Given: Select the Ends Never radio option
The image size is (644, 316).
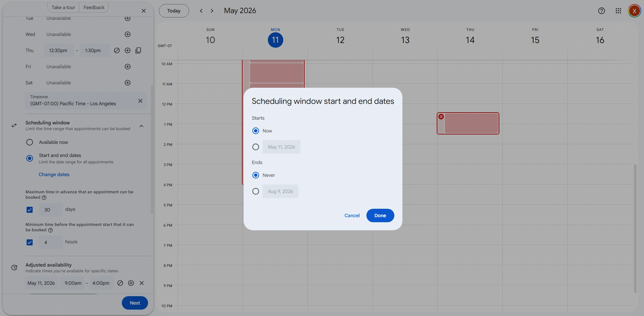Looking at the screenshot, I should pyautogui.click(x=256, y=175).
